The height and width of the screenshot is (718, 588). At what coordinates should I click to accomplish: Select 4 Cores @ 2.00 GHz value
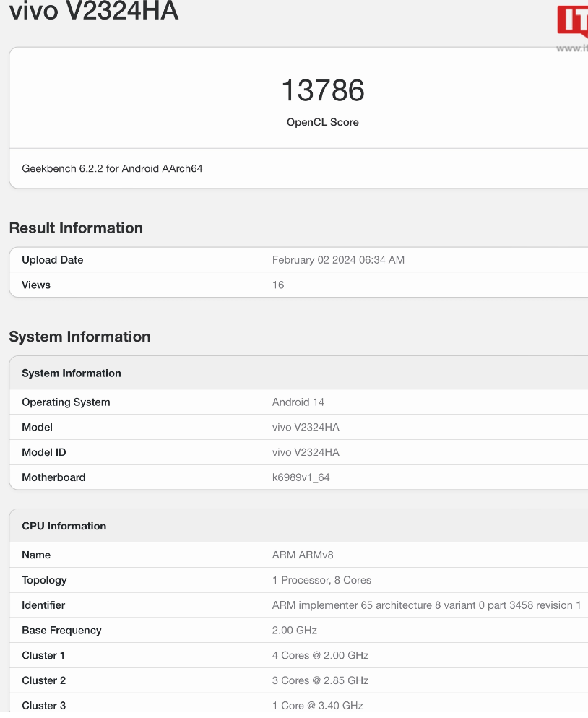coord(320,656)
